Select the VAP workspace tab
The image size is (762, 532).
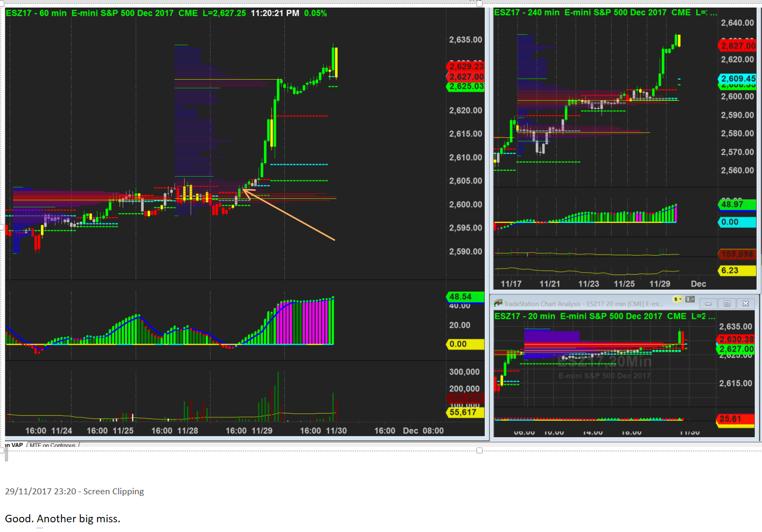tap(15, 445)
